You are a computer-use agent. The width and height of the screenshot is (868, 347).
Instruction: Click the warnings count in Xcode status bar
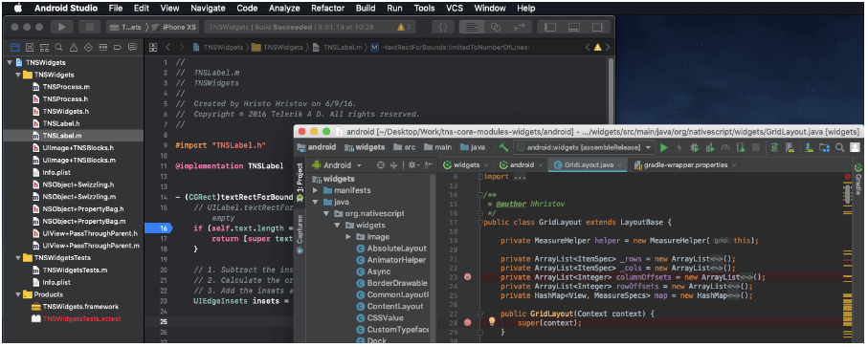coord(404,27)
